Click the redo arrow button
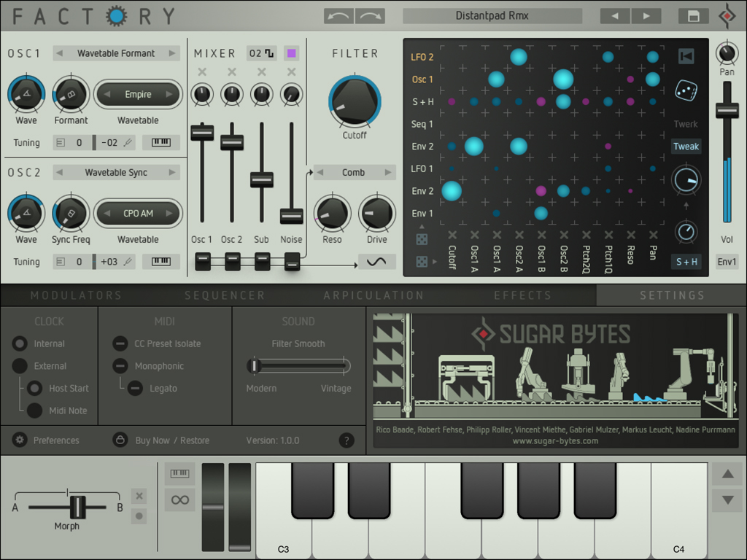Image resolution: width=747 pixels, height=560 pixels. coord(370,16)
